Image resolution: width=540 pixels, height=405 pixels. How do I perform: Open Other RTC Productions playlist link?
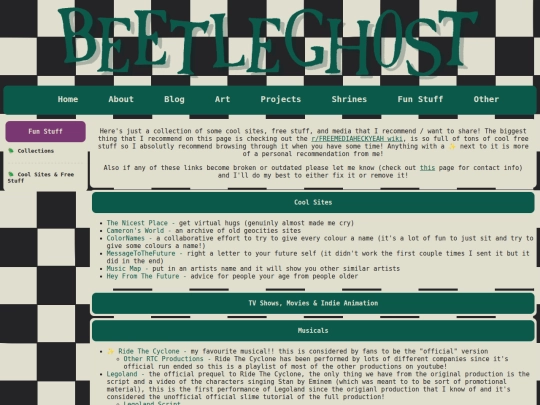click(x=163, y=359)
